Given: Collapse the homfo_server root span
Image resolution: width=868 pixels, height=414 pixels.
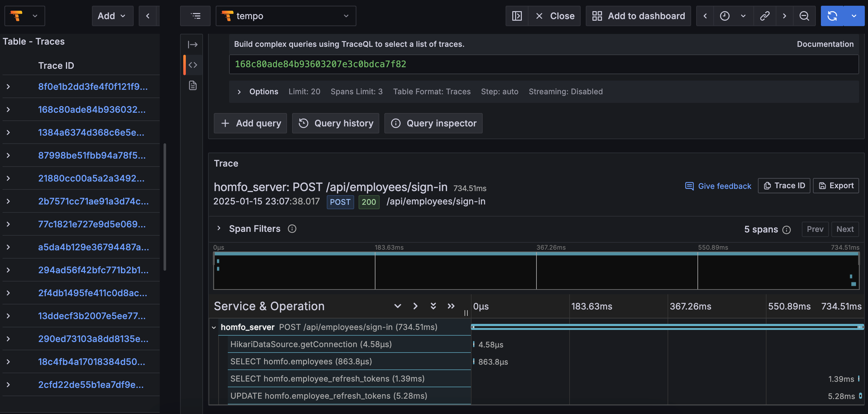Looking at the screenshot, I should click(213, 327).
